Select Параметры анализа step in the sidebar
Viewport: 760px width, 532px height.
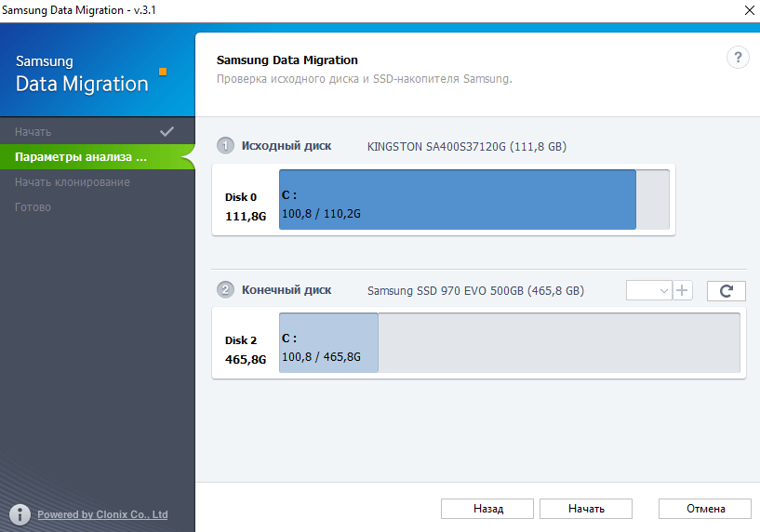click(81, 157)
